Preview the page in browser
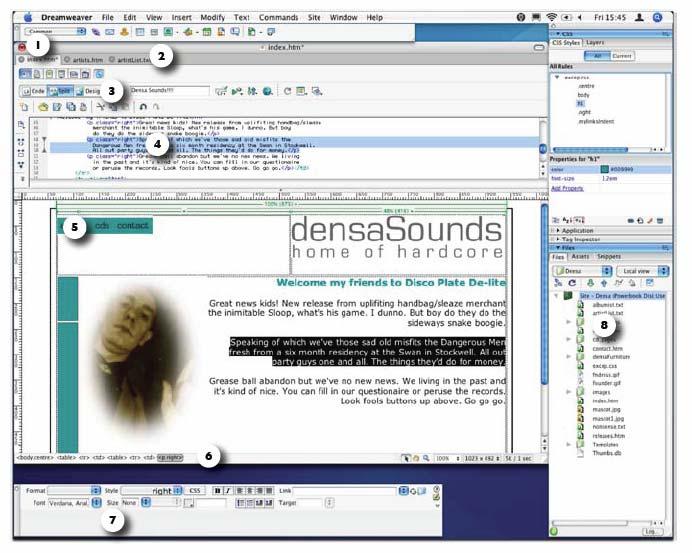The height and width of the screenshot is (553, 692). pyautogui.click(x=267, y=91)
